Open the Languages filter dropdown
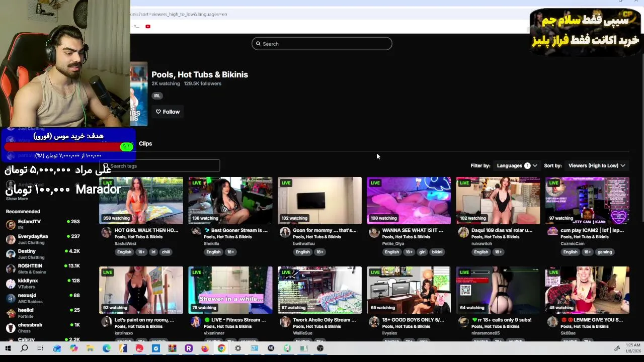Screen dimensions: 644x362 [x=517, y=165]
